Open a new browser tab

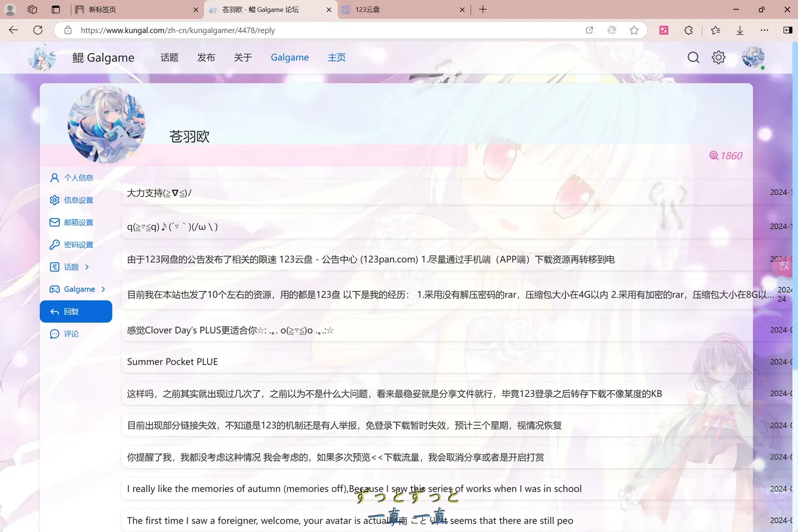[x=483, y=9]
